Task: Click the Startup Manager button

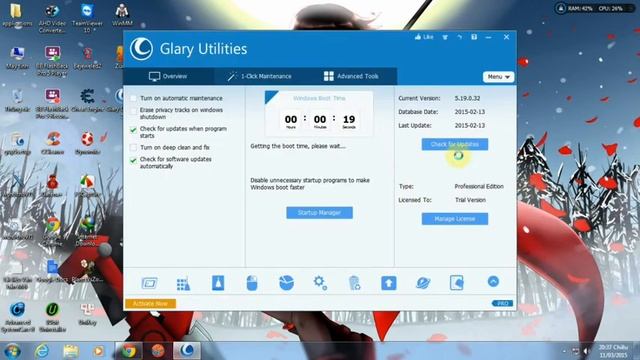Action: (319, 213)
